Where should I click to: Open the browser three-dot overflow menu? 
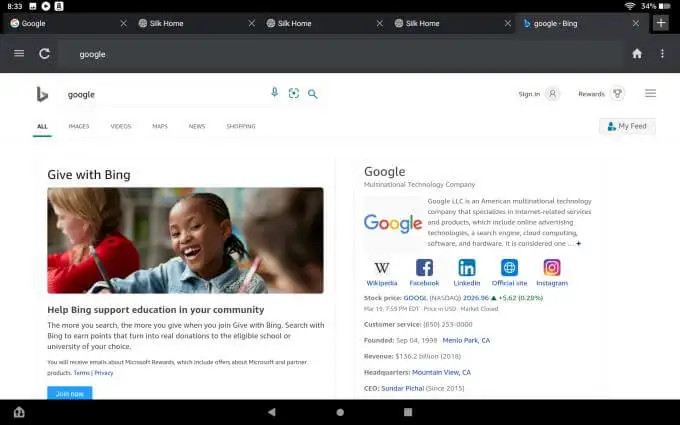(x=662, y=53)
